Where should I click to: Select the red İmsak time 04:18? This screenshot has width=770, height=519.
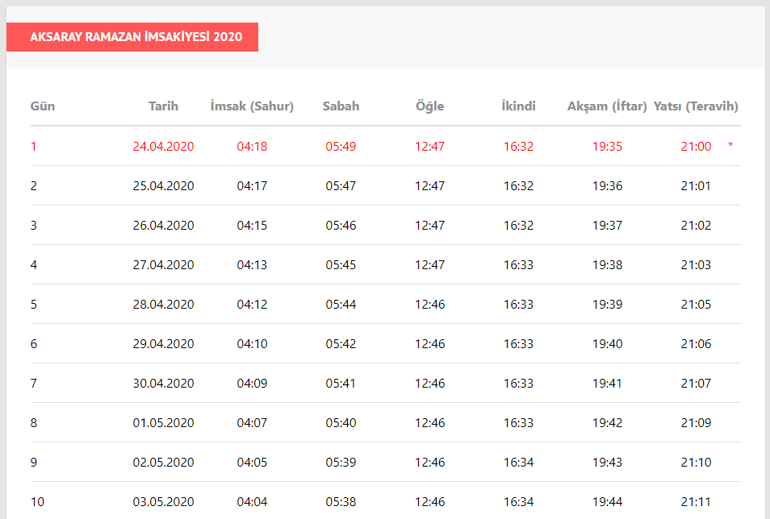coord(252,147)
